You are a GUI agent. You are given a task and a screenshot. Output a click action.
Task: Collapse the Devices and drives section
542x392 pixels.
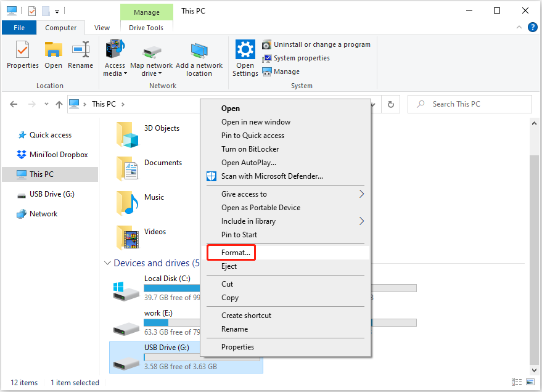[107, 263]
